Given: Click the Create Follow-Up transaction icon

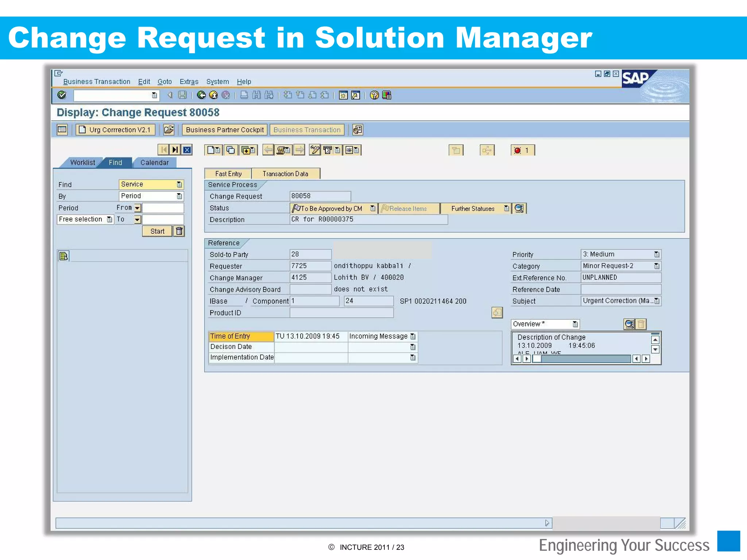Looking at the screenshot, I should [x=248, y=150].
